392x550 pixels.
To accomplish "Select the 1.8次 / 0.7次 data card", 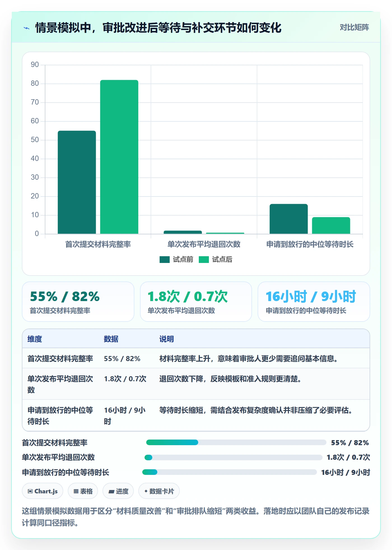I will [196, 302].
